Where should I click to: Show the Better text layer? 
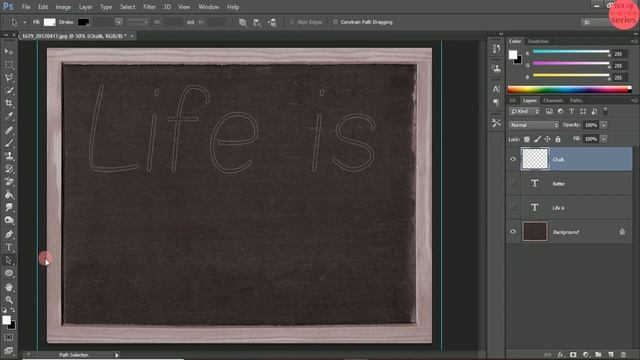click(513, 183)
